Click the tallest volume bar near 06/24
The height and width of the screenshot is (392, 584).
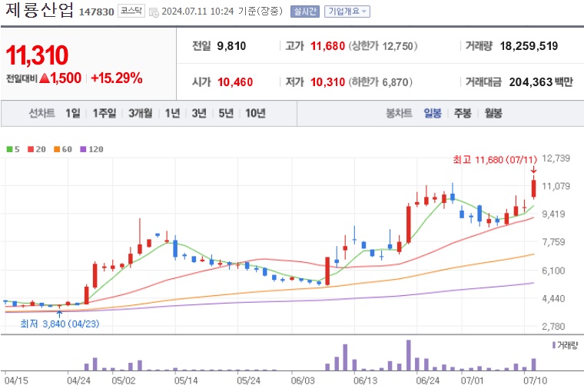(409, 355)
